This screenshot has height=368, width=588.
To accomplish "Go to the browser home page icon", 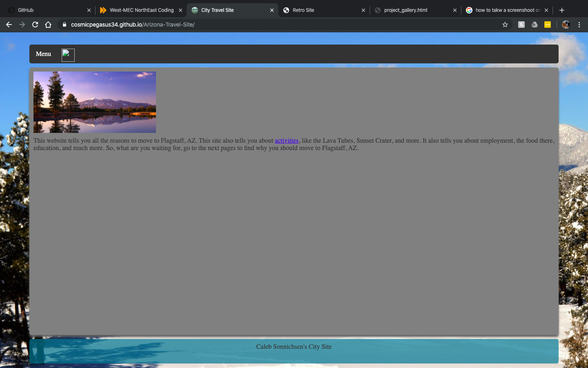I will 48,25.
